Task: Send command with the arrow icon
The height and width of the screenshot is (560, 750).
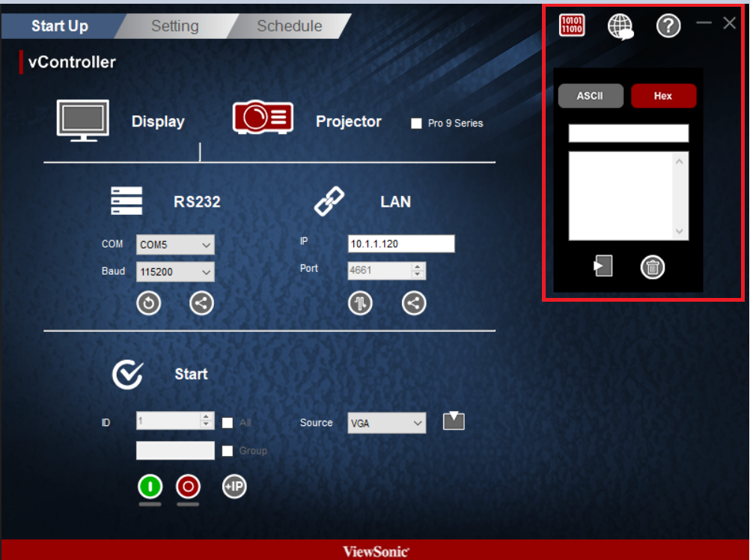Action: point(603,266)
